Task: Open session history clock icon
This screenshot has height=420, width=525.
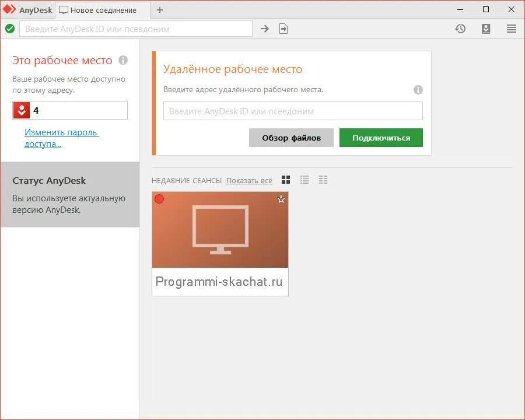Action: pyautogui.click(x=460, y=29)
